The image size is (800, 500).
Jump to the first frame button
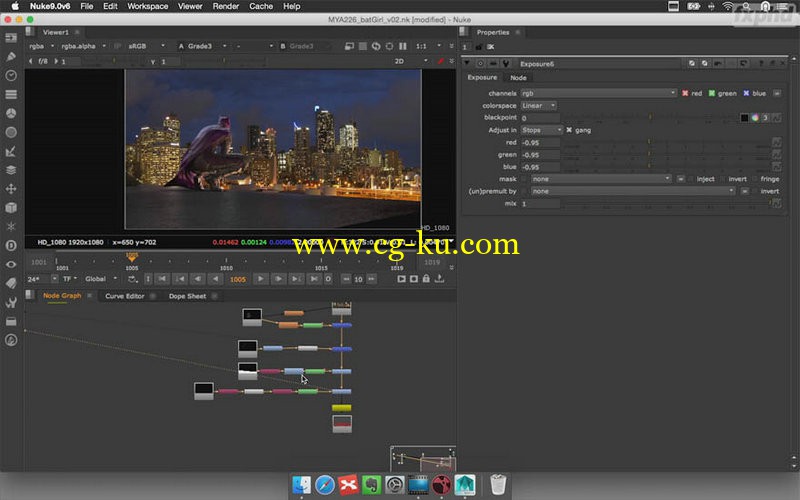162,279
